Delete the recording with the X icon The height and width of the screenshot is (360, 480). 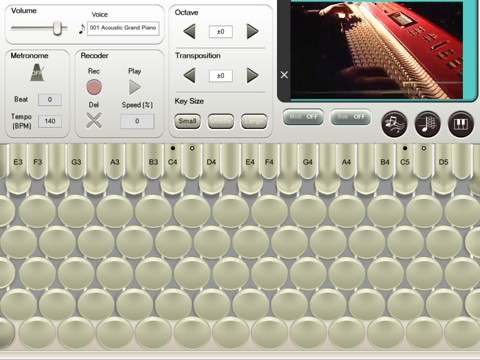[94, 121]
